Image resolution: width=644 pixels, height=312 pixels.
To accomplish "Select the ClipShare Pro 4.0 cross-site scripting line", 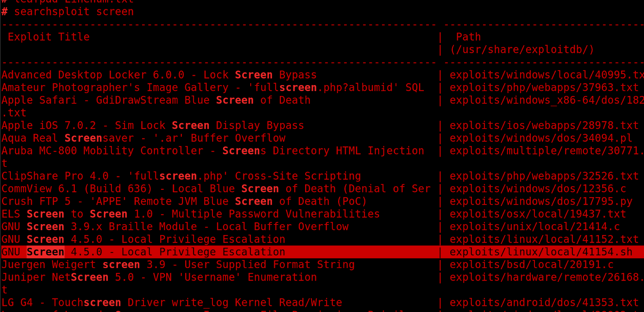I will (x=181, y=176).
